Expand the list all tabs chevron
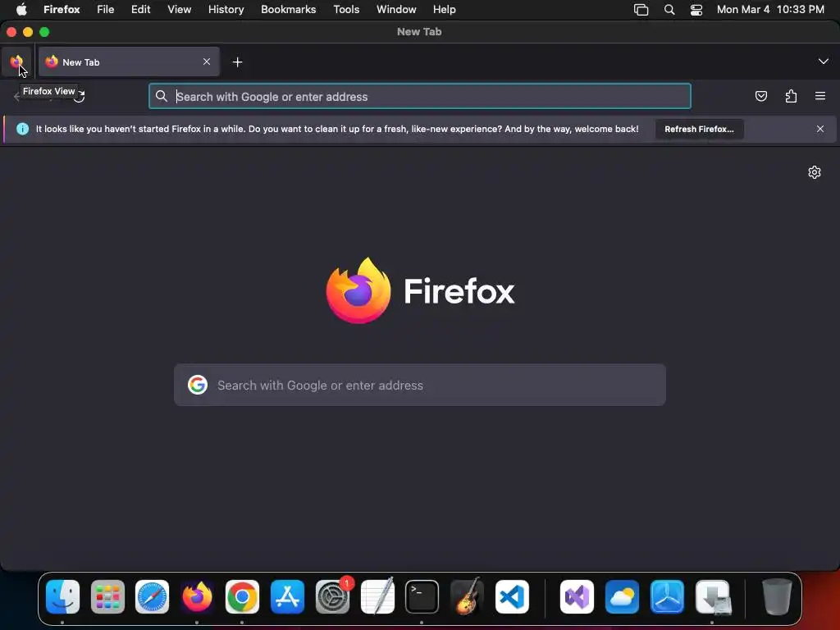The height and width of the screenshot is (630, 840). coord(824,61)
